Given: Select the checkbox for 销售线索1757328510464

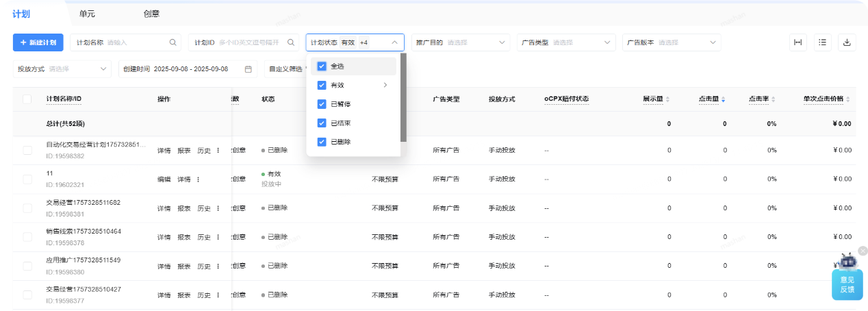Looking at the screenshot, I should tap(27, 236).
